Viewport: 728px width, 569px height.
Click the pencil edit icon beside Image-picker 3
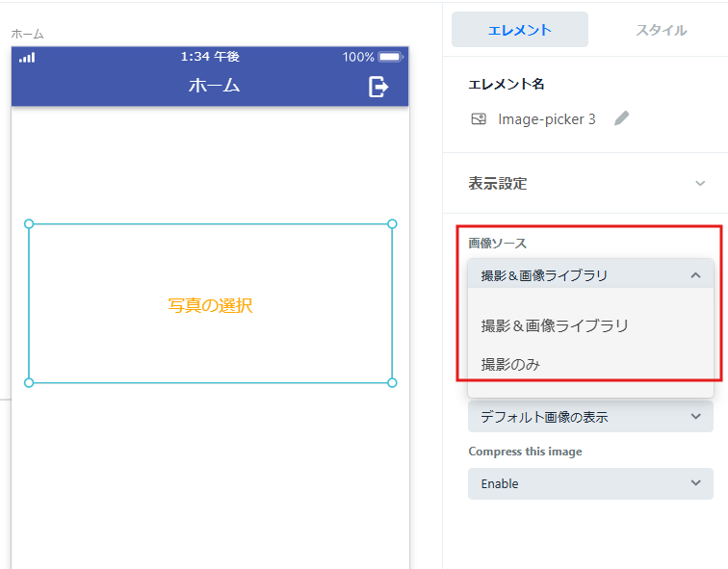coord(621,118)
